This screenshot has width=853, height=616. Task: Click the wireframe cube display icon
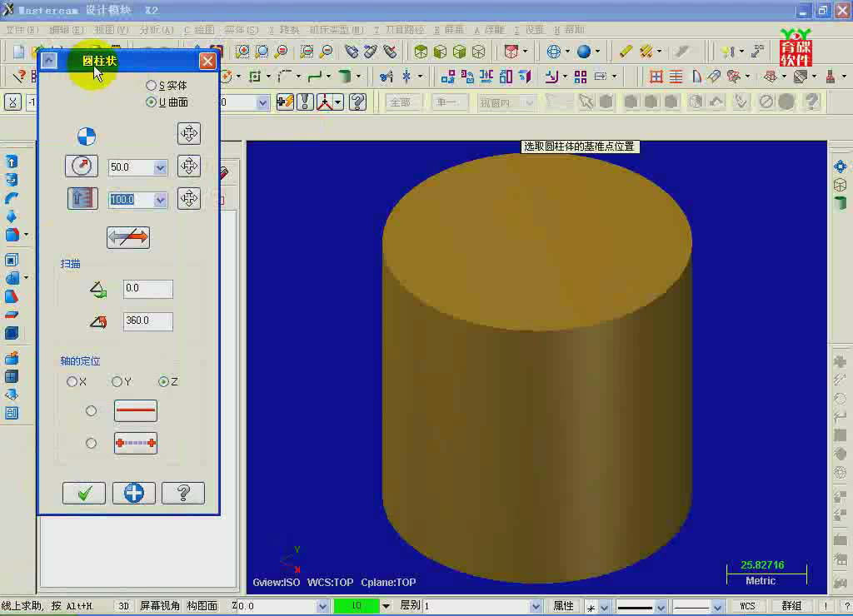click(479, 52)
